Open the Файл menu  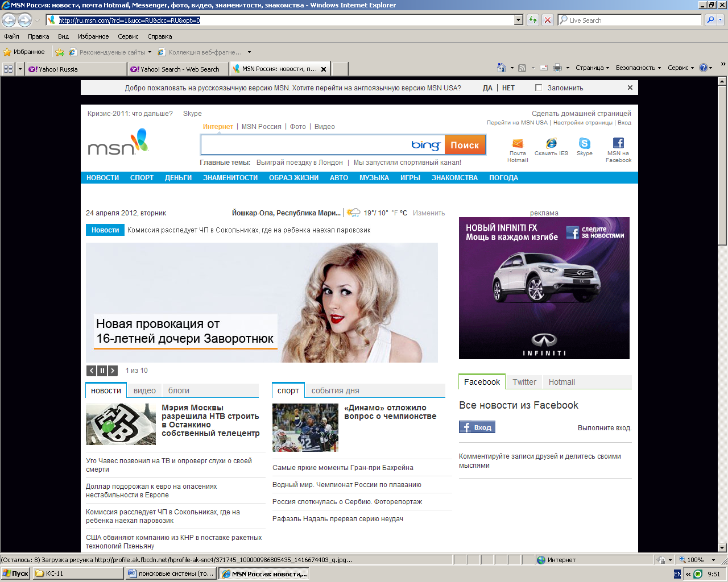11,36
